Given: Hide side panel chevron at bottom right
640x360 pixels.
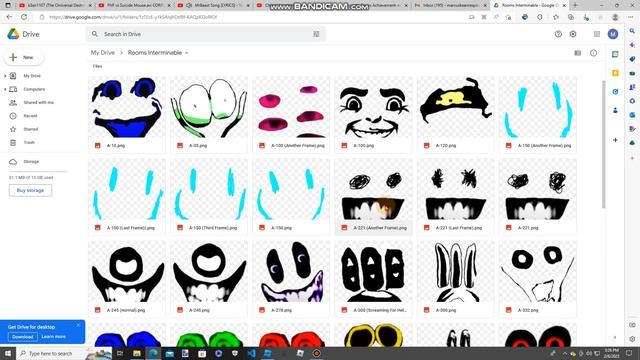Looking at the screenshot, I should pos(615,338).
